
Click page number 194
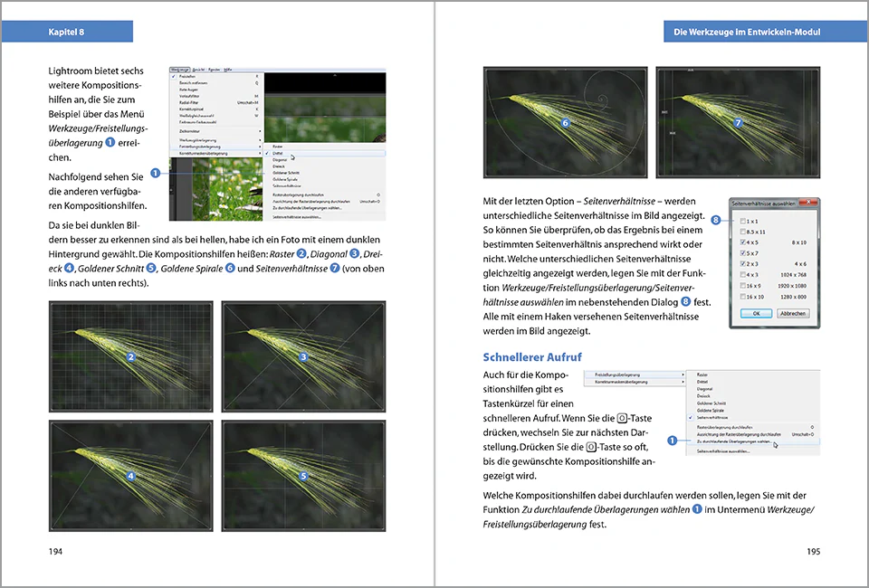(x=55, y=552)
